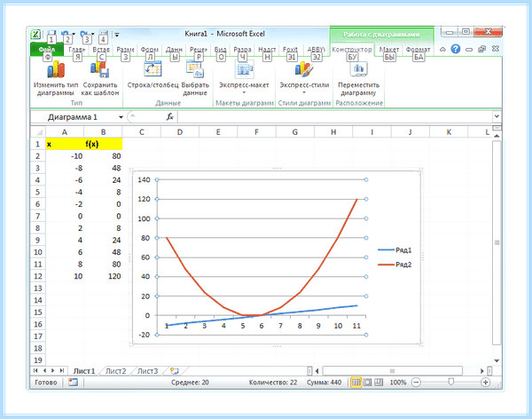The image size is (532, 419).
Task: Click the vertical scrollbar up arrow
Action: [x=497, y=136]
